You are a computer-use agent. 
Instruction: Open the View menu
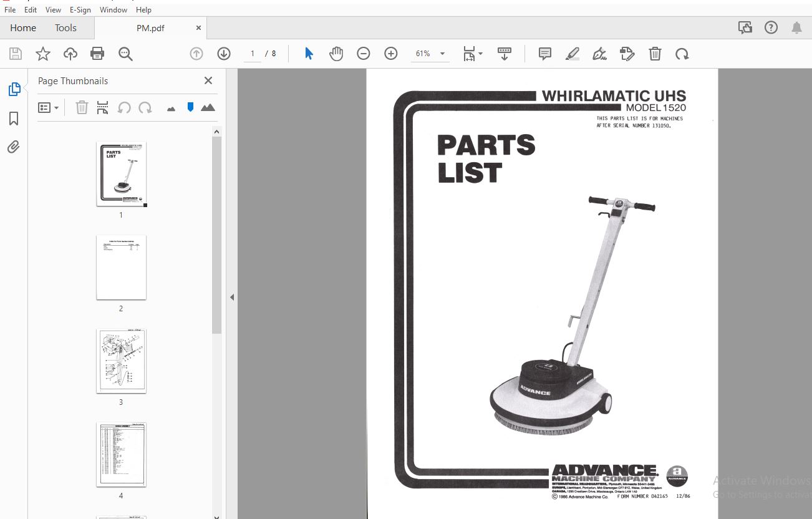click(53, 10)
